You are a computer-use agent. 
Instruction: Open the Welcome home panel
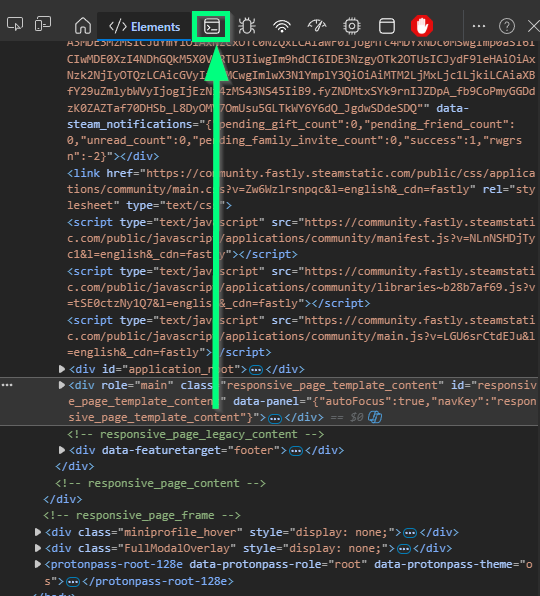point(83,26)
